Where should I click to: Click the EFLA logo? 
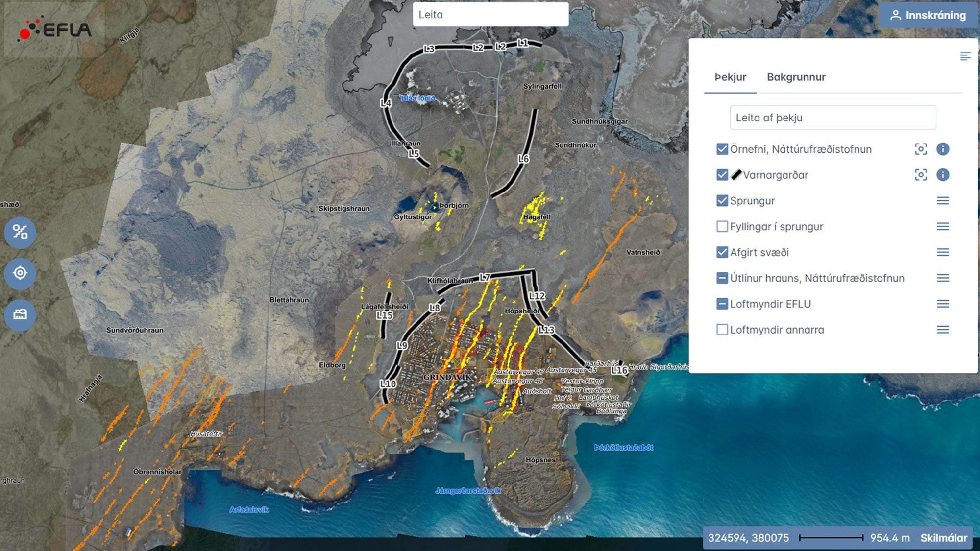tap(54, 29)
